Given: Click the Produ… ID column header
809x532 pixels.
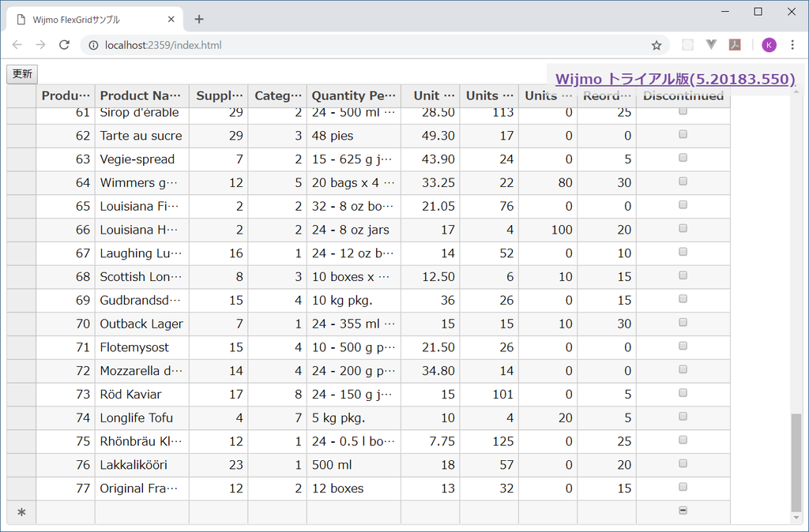Looking at the screenshot, I should pyautogui.click(x=66, y=96).
